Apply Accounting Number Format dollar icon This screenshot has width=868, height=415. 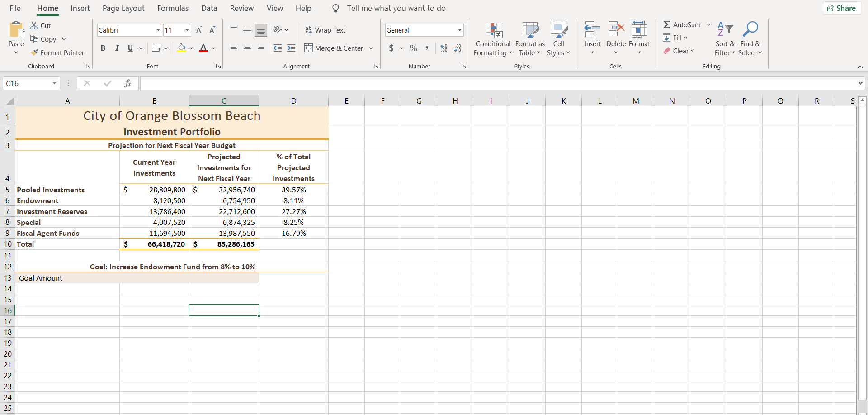click(x=391, y=48)
